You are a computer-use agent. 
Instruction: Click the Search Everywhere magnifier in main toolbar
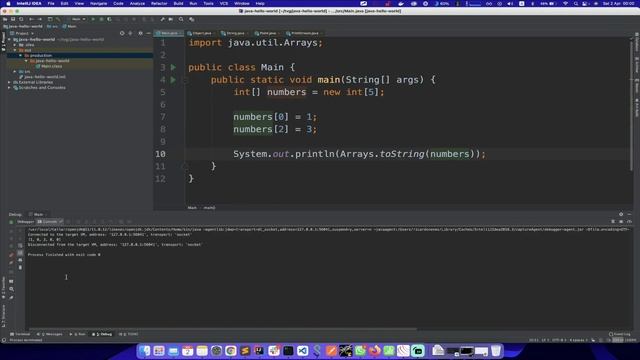point(181,19)
